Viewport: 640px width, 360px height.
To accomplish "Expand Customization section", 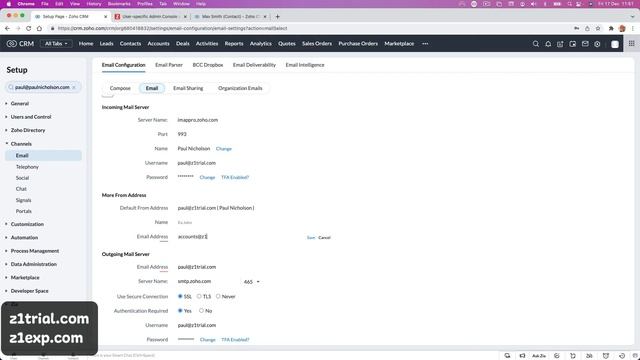I will [x=27, y=224].
